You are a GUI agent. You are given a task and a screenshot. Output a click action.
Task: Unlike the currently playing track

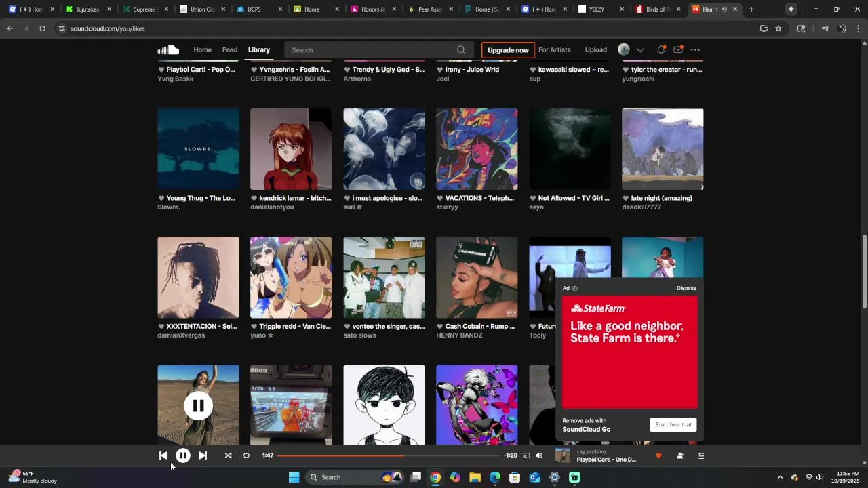(x=658, y=455)
